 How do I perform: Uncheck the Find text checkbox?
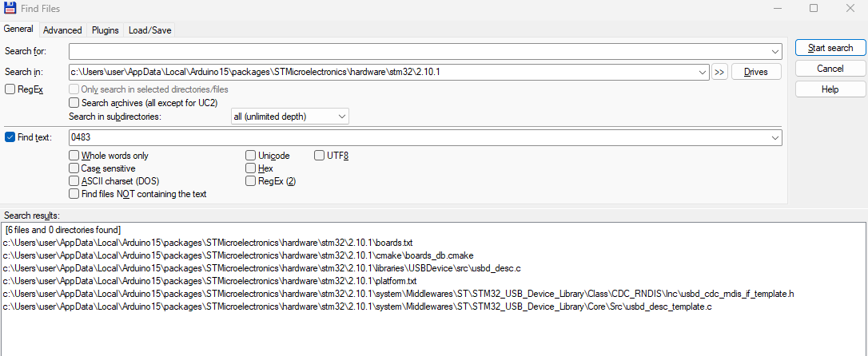(x=10, y=137)
